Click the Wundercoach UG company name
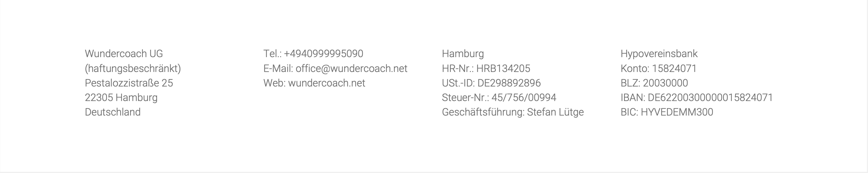Viewport: 868px width, 173px height. [x=124, y=54]
